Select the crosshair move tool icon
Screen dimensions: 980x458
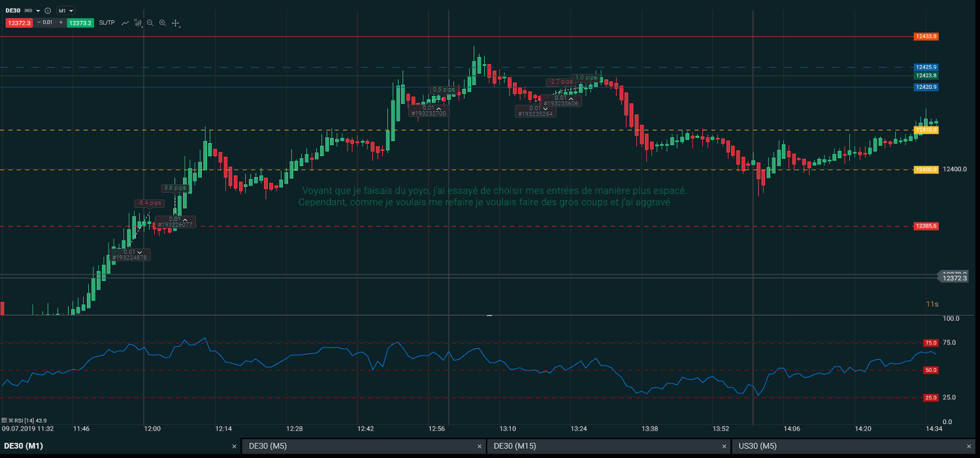pyautogui.click(x=175, y=23)
